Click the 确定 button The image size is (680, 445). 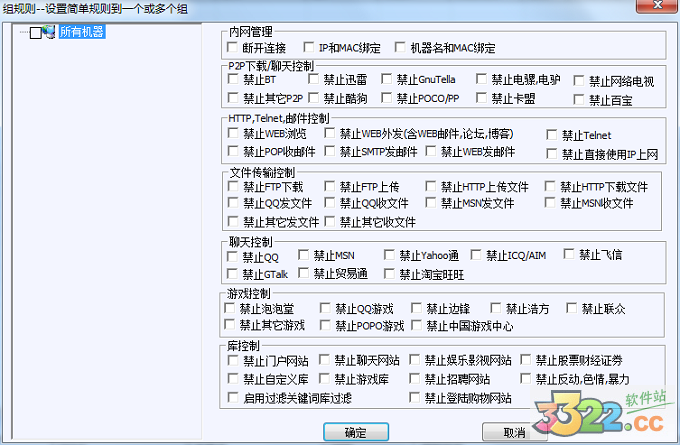click(x=356, y=432)
